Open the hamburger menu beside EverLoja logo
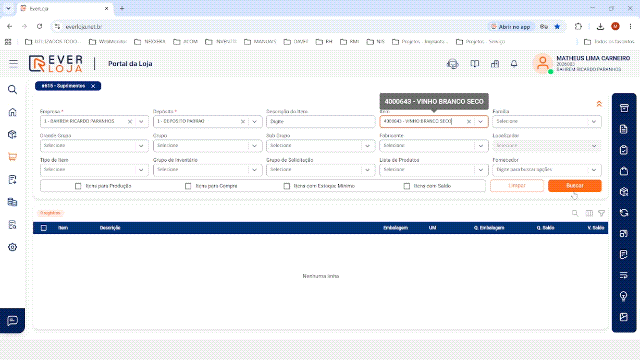This screenshot has height=360, width=640. 13,63
